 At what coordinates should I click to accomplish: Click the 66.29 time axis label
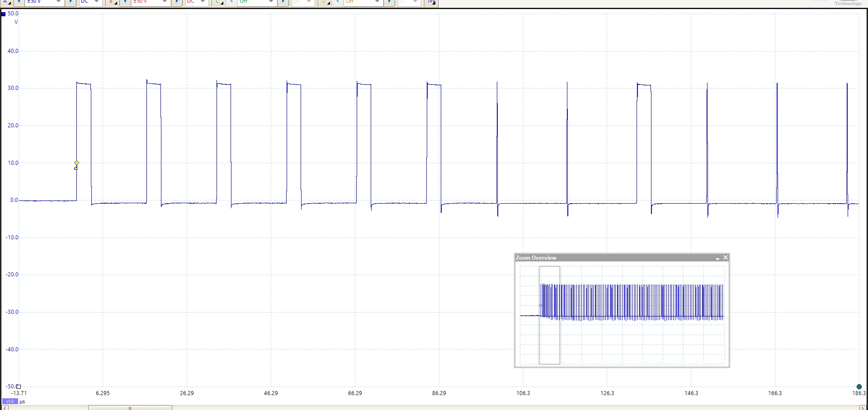[355, 393]
